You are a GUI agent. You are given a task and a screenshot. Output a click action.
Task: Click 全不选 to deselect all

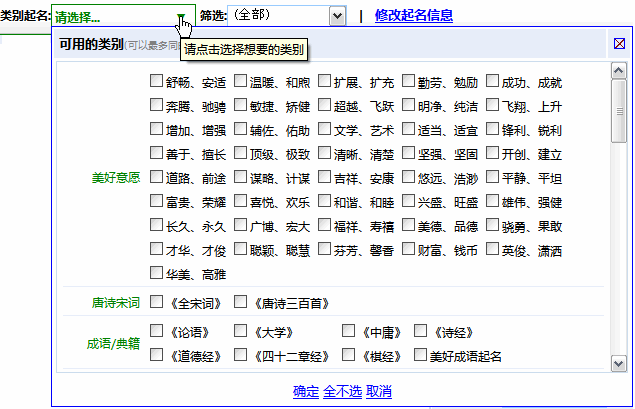click(x=342, y=391)
